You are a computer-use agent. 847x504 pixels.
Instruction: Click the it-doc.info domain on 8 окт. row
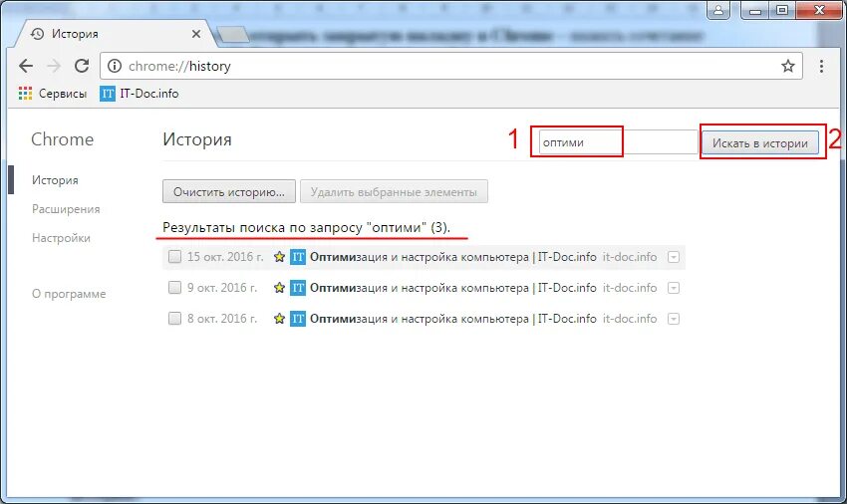coord(630,318)
